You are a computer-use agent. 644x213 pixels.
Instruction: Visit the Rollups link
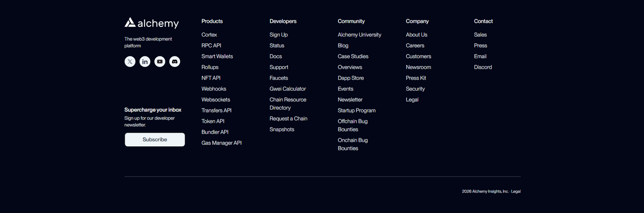[210, 67]
